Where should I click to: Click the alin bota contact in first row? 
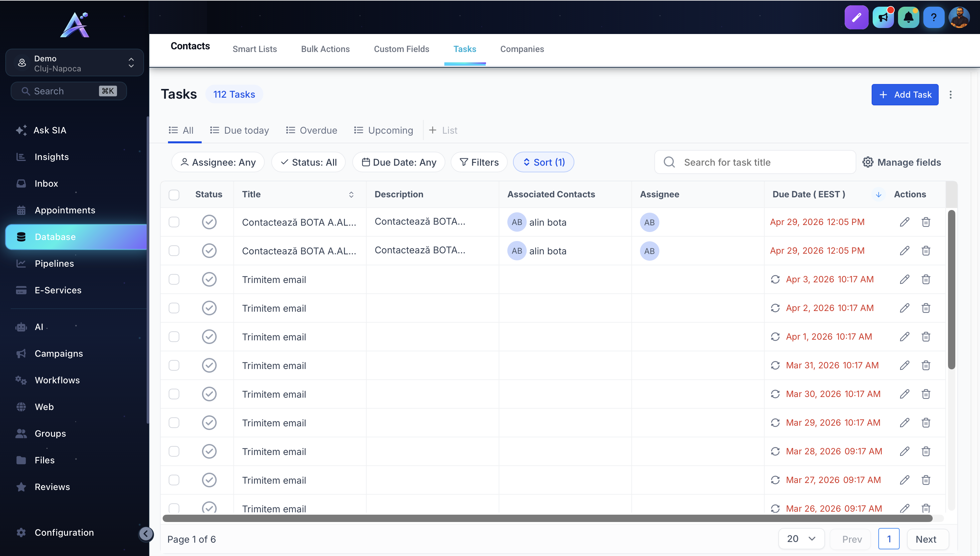(x=547, y=222)
